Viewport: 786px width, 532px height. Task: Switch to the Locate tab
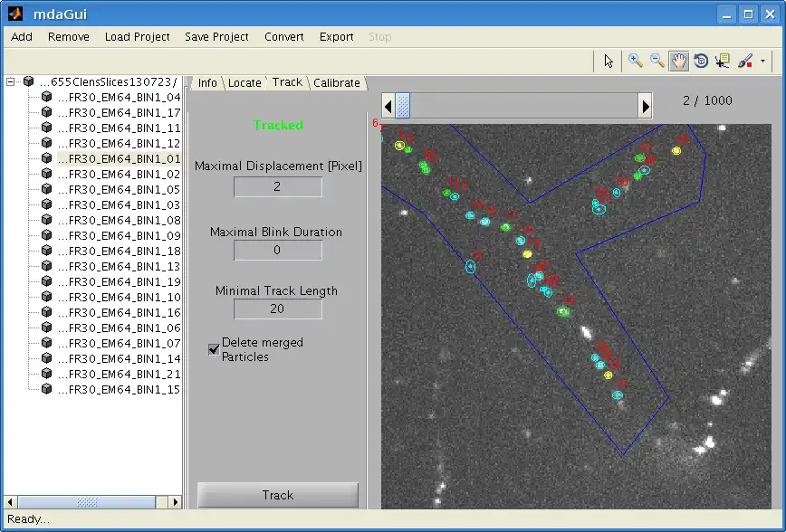244,82
